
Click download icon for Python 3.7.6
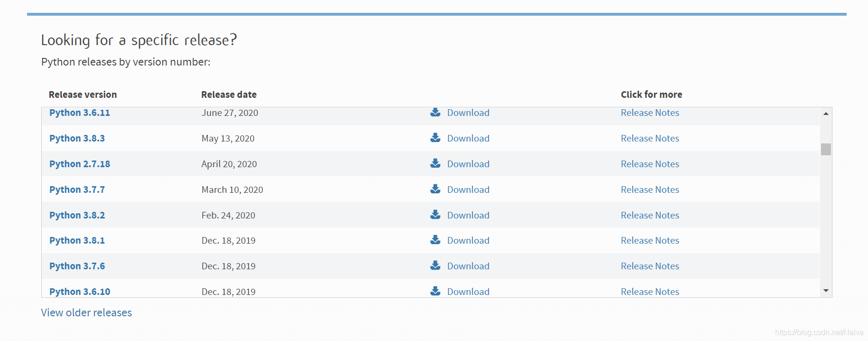435,265
